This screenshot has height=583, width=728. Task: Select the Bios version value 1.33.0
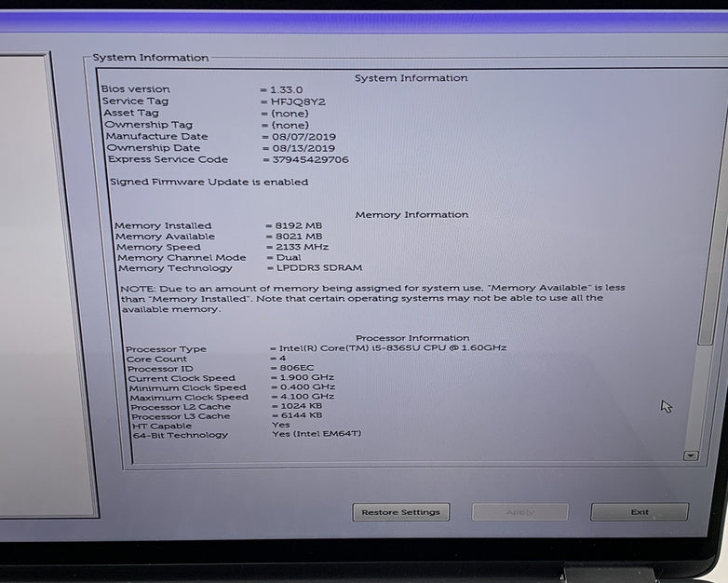(x=287, y=89)
